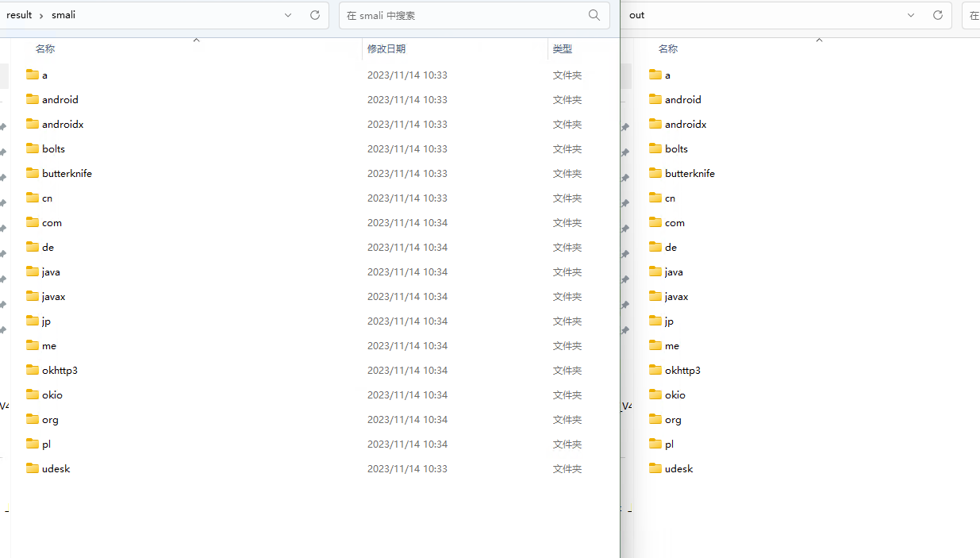Select the java folder icon in the smali window
Screen dimensions: 980x558
33,271
